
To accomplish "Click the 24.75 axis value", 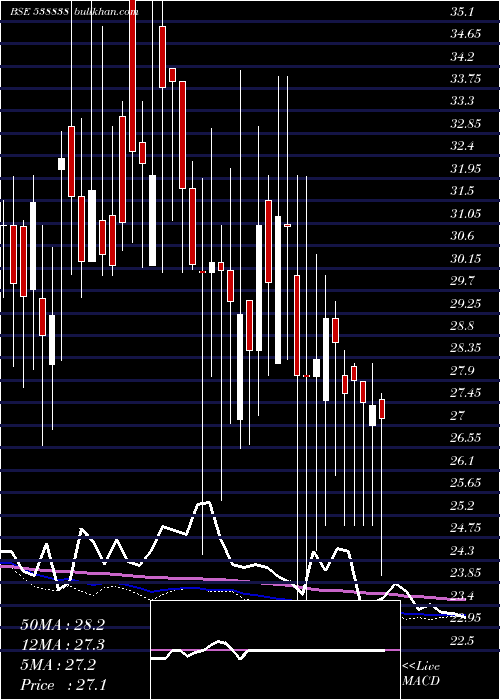I will [466, 528].
